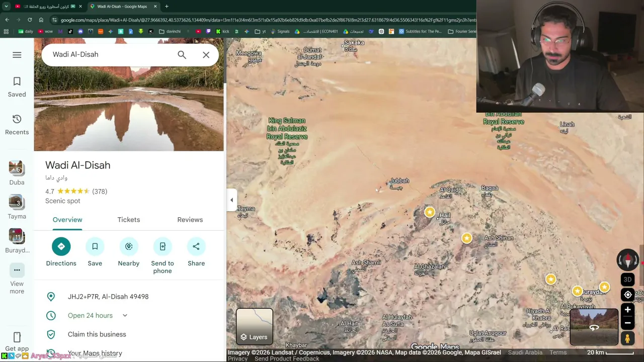The height and width of the screenshot is (362, 644).
Task: Expand the Open 24 hours schedule
Action: tap(125, 316)
